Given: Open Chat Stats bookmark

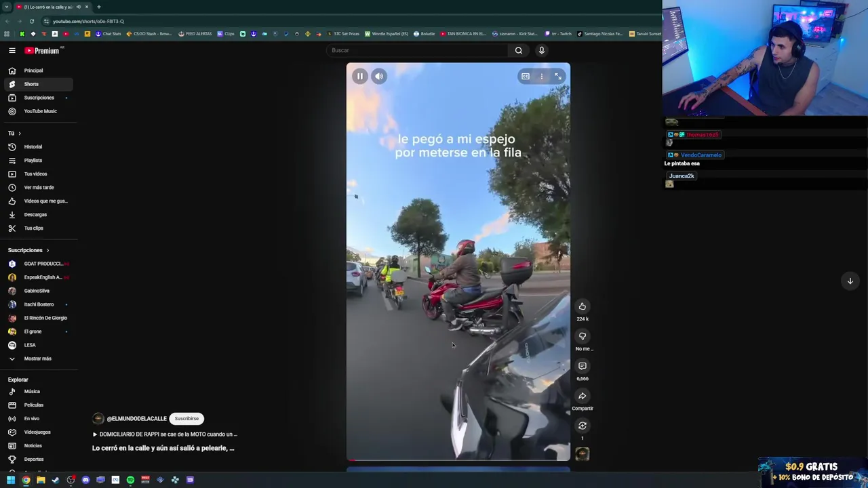Looking at the screenshot, I should 108,34.
